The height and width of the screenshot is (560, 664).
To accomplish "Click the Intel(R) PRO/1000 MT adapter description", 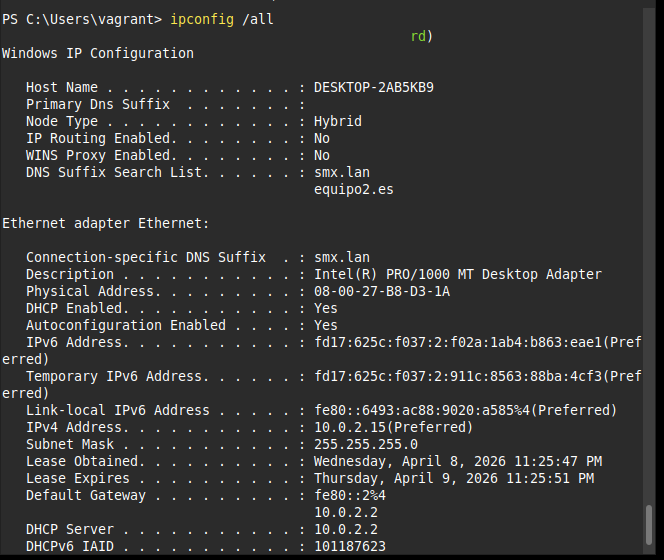I will click(457, 274).
